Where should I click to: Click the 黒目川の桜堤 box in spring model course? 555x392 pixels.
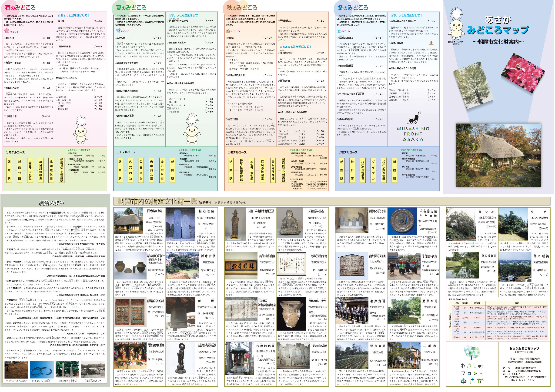41,170
